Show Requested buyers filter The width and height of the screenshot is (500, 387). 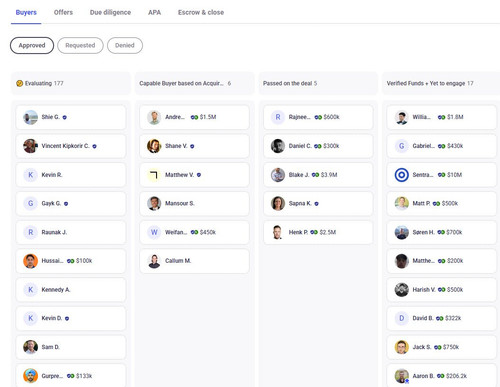[80, 45]
